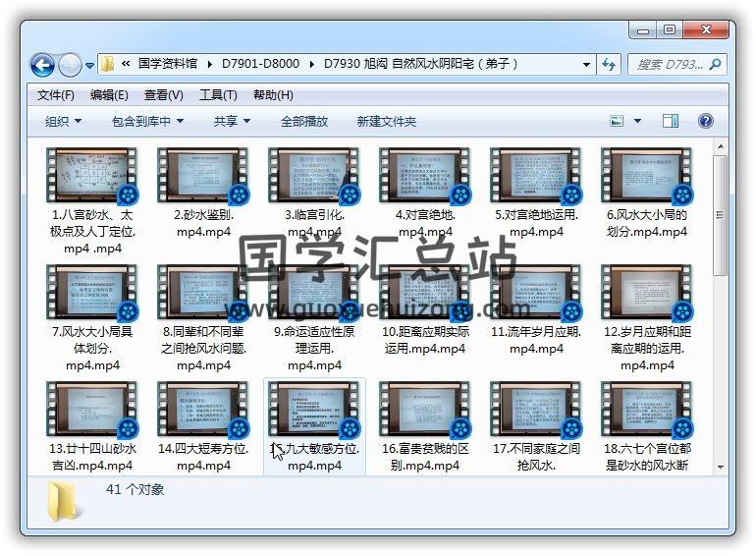Click the change view icon
This screenshot has width=756, height=556.
click(617, 121)
